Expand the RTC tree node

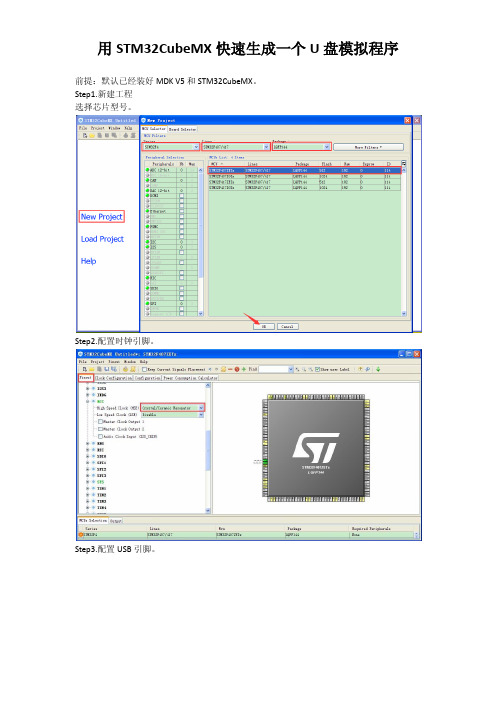coord(87,449)
